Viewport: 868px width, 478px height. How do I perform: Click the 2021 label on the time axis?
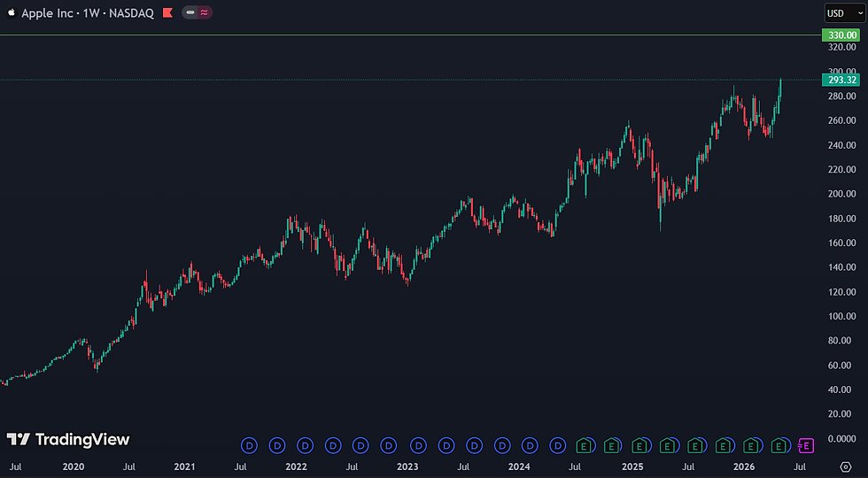click(184, 467)
